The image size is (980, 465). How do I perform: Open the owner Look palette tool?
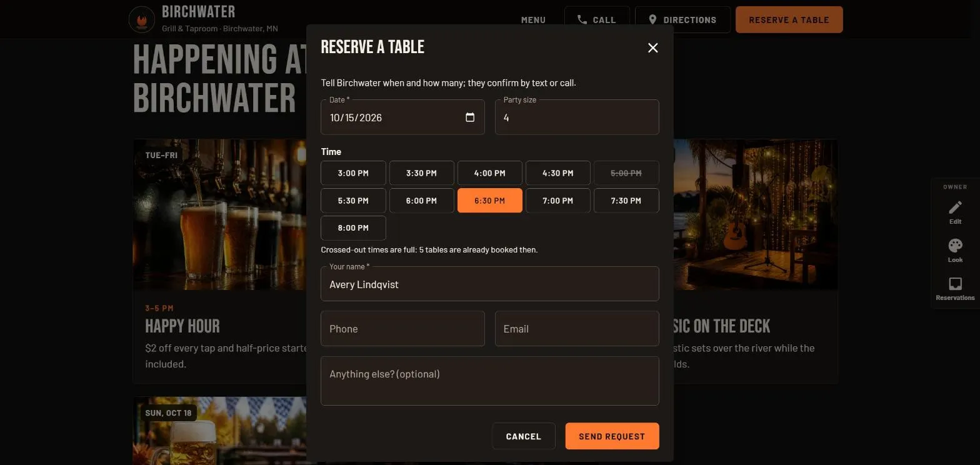click(x=955, y=250)
